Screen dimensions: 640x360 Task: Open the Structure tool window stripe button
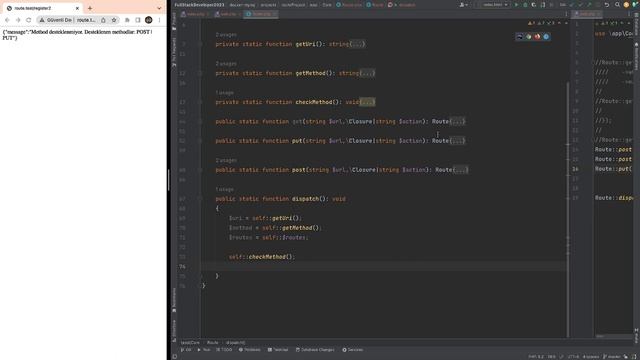click(174, 330)
